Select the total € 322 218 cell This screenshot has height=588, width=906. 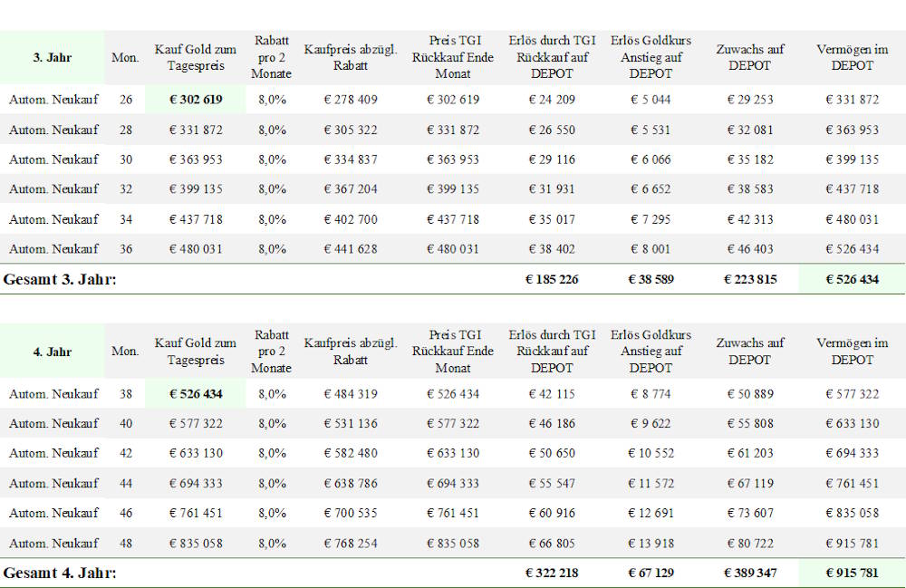pos(552,573)
